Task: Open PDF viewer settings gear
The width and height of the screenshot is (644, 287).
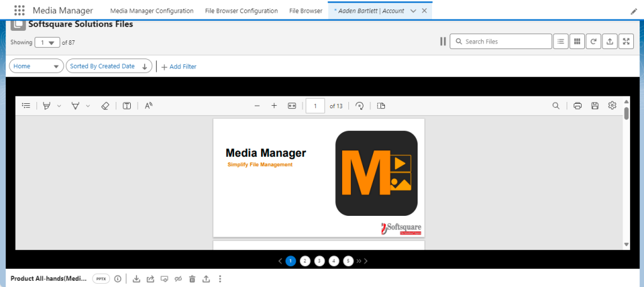Action: (x=612, y=106)
